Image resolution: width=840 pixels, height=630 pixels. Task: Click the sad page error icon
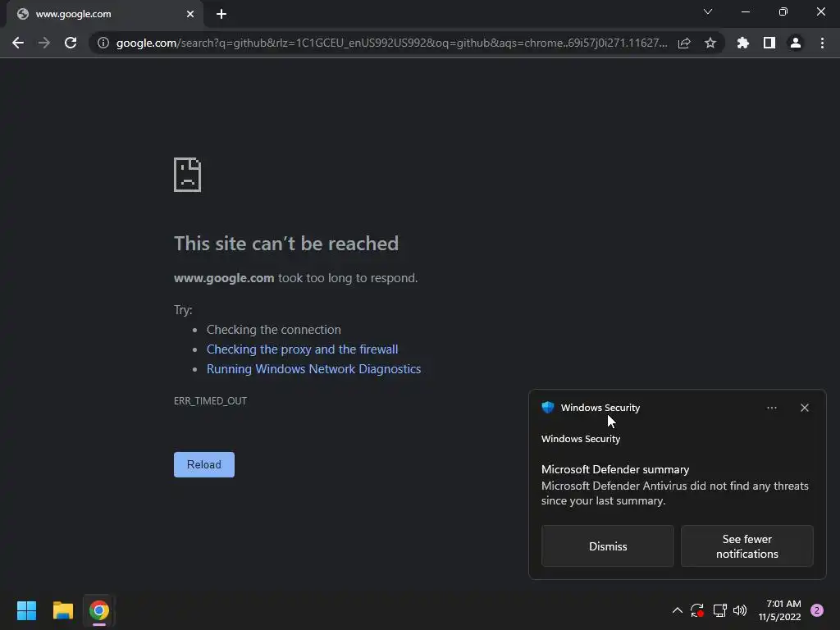pos(188,175)
